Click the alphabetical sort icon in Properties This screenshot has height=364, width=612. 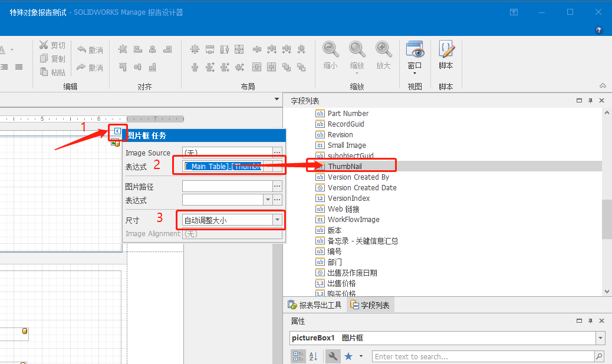coord(313,356)
